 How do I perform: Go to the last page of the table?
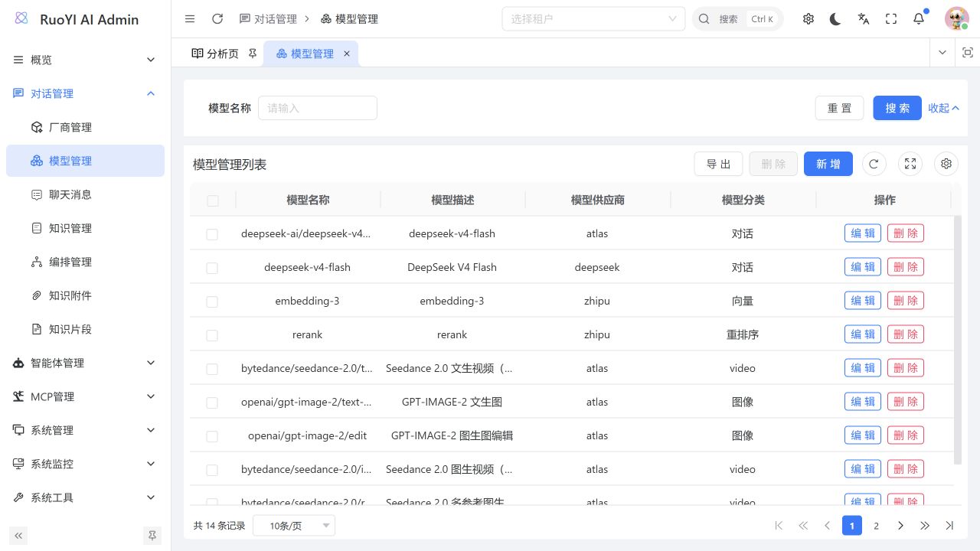point(949,526)
